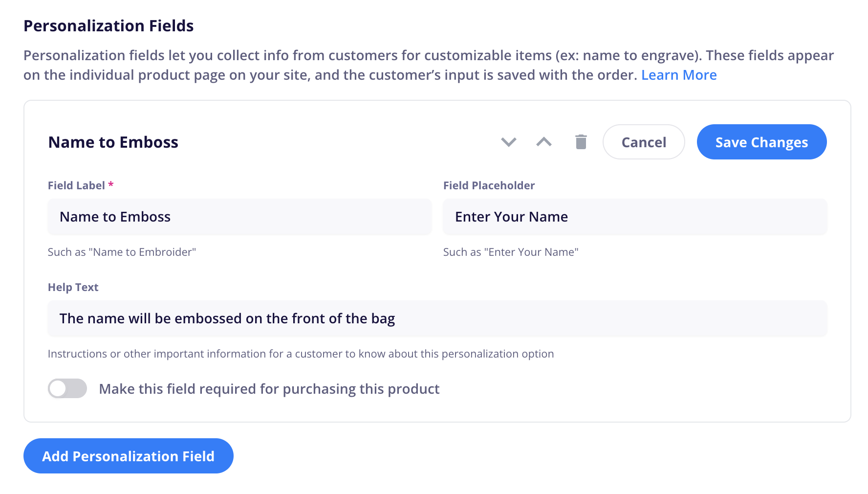Delete the Name to Emboss field via trash icon
Screen dimensions: 868x494
[x=581, y=142]
